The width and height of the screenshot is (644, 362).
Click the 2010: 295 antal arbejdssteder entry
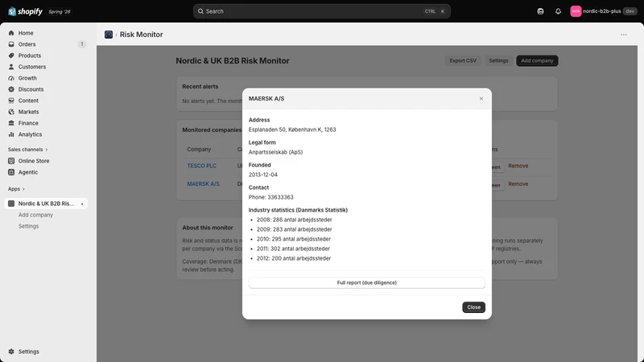(294, 239)
